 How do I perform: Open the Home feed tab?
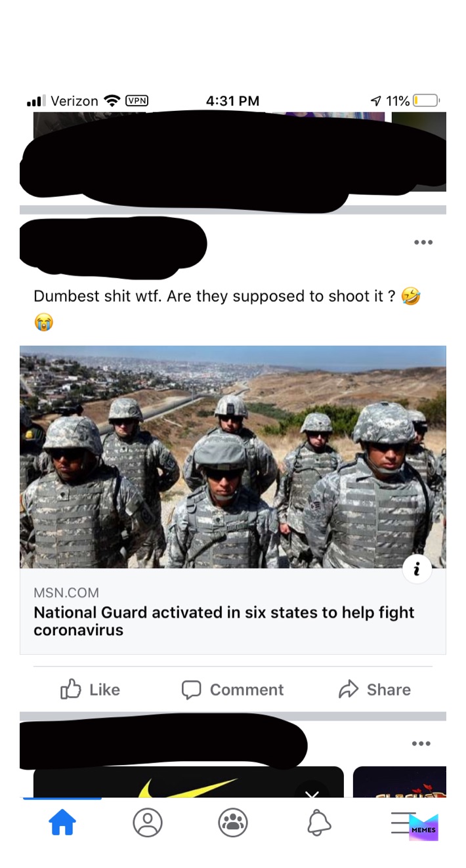(x=62, y=822)
